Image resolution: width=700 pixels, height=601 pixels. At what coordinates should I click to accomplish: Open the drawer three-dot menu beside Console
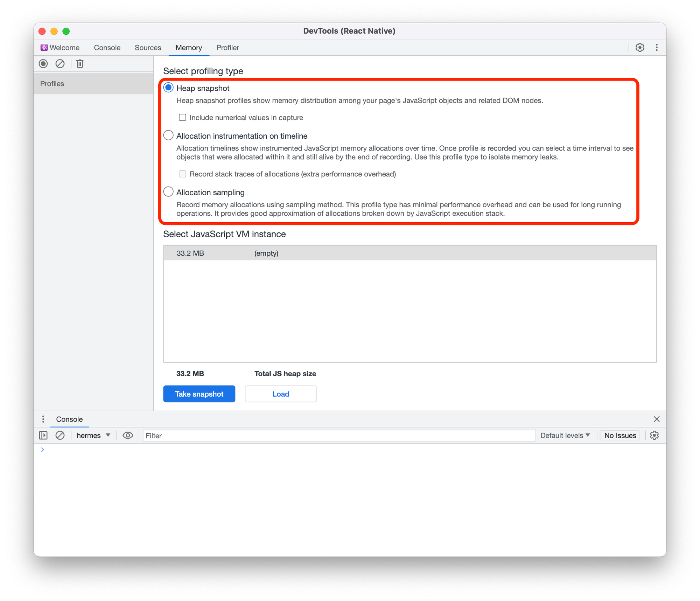click(43, 419)
